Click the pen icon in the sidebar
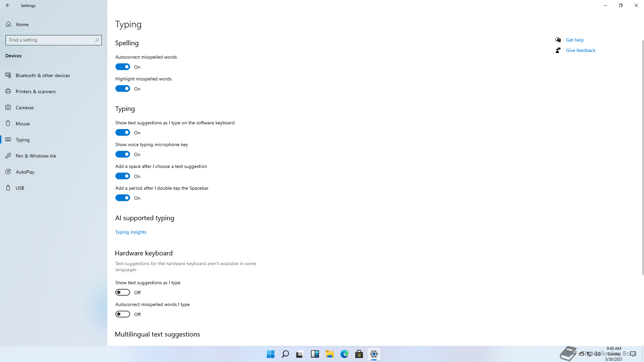 point(8,156)
